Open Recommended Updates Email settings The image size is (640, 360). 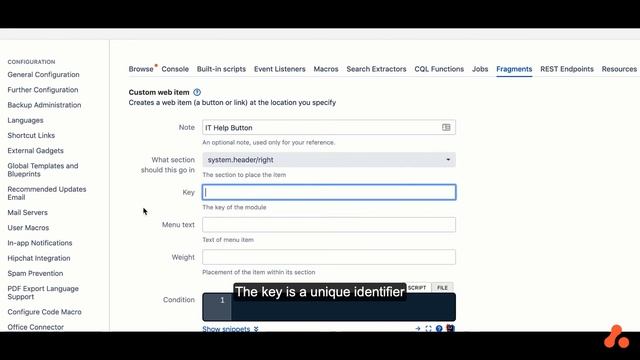click(x=47, y=193)
